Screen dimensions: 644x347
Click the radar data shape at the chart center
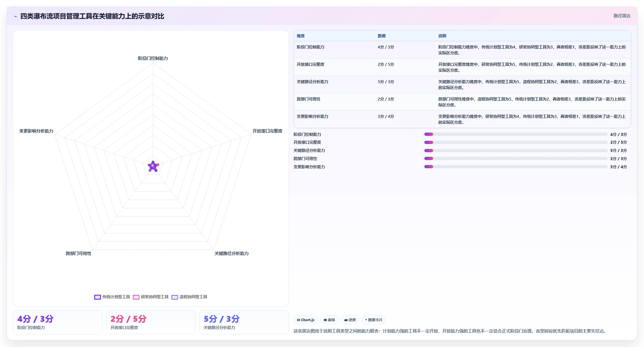coord(153,166)
